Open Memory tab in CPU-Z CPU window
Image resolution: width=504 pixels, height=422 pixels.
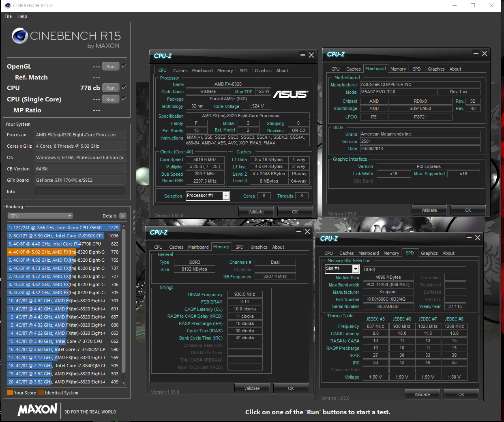pyautogui.click(x=225, y=71)
